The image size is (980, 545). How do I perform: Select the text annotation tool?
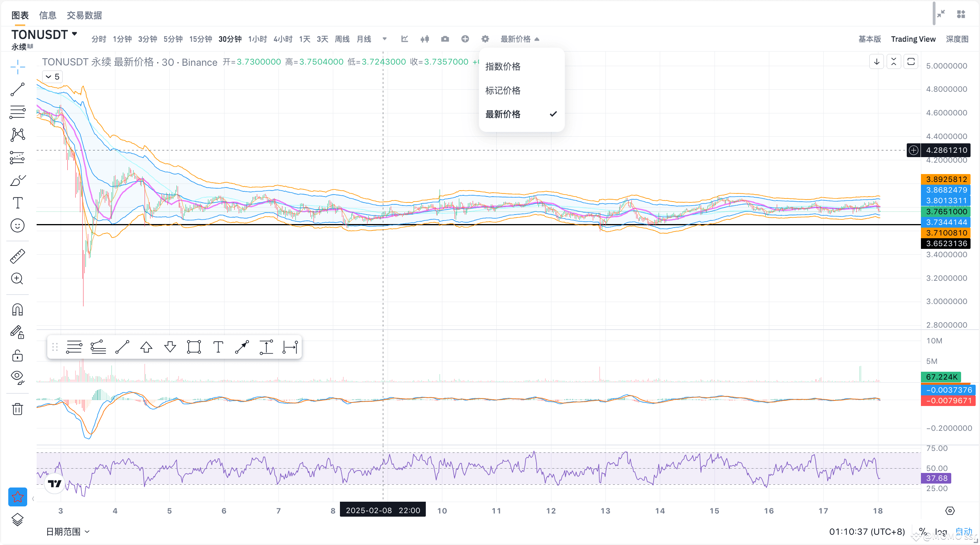click(x=17, y=202)
